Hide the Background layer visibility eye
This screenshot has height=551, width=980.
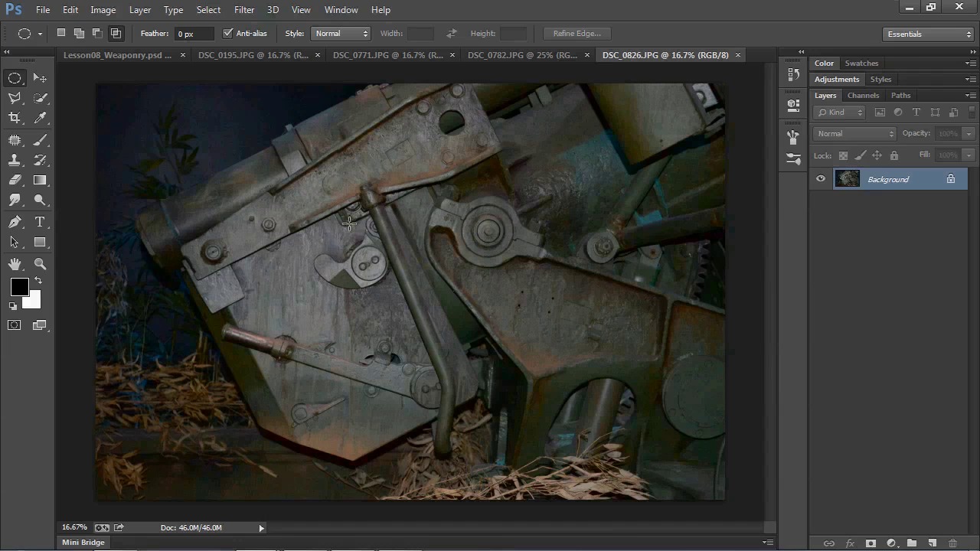[821, 179]
